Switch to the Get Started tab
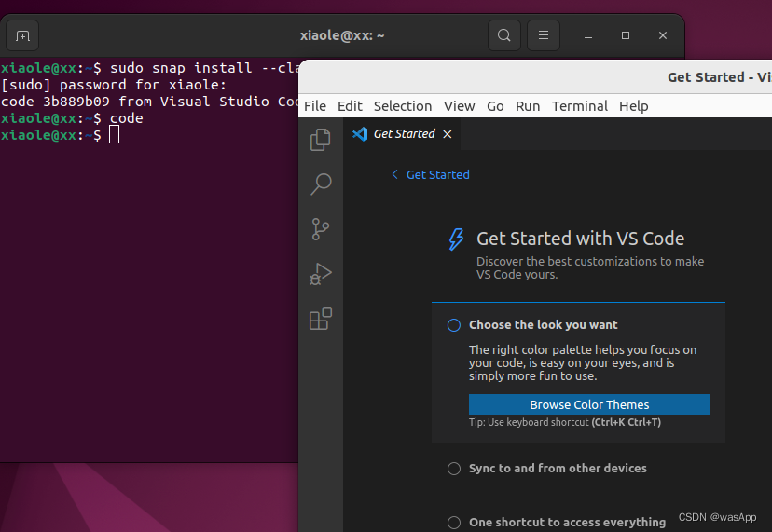 (x=404, y=134)
